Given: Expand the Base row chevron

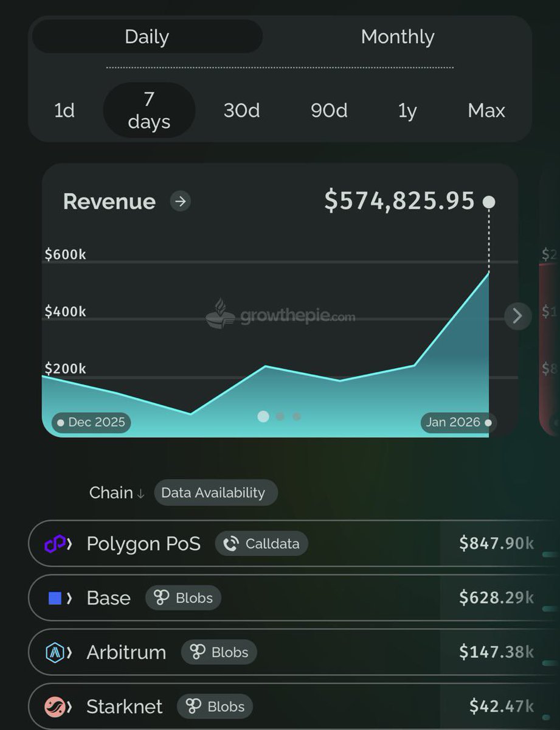Looking at the screenshot, I should (x=69, y=599).
